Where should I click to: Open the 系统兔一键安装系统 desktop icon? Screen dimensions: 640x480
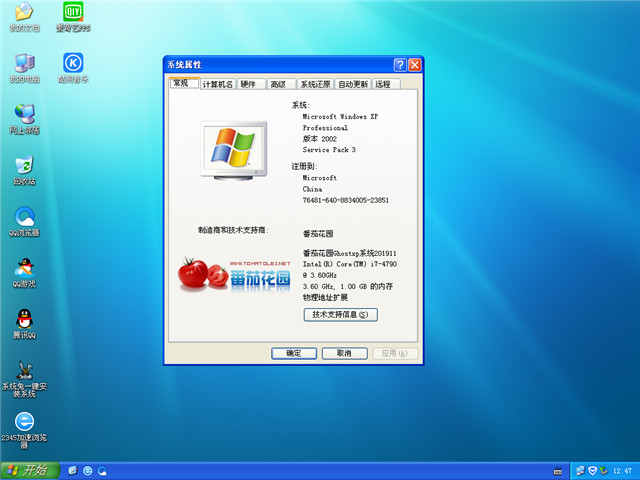pos(24,379)
